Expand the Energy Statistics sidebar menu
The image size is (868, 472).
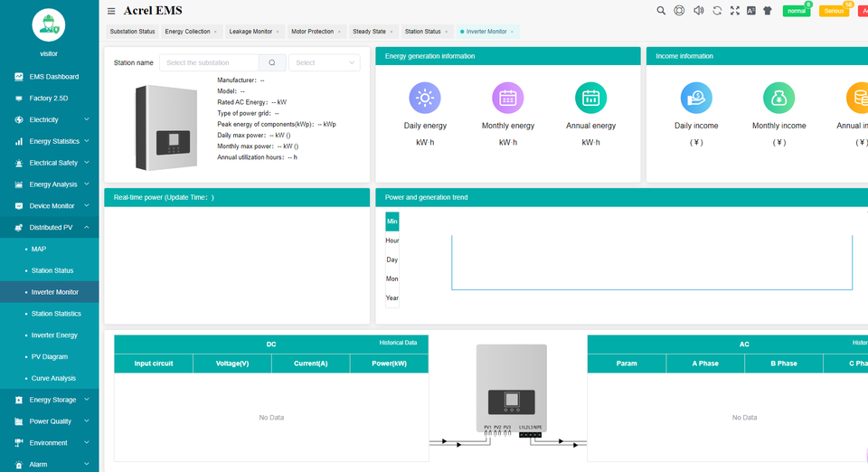(x=53, y=141)
